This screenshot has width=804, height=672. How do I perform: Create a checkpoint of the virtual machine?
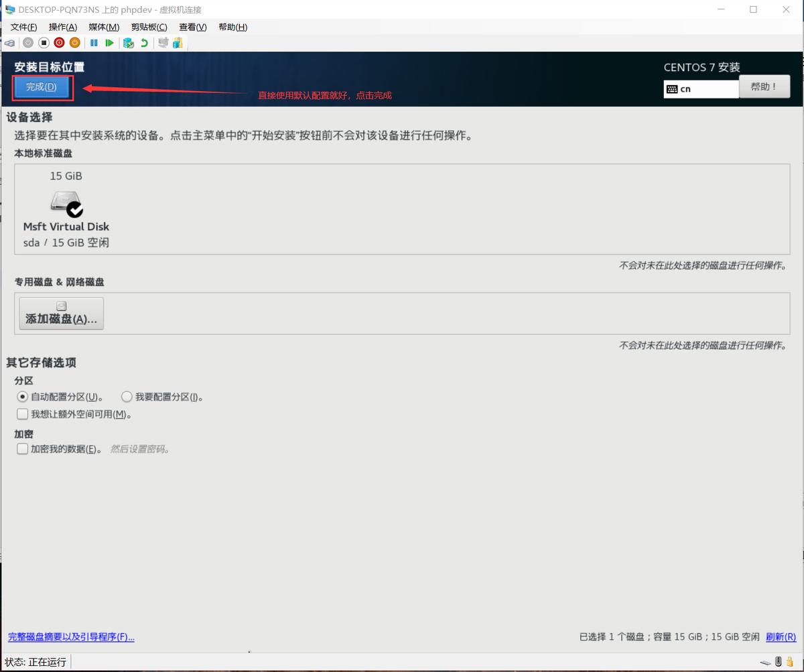(x=127, y=42)
